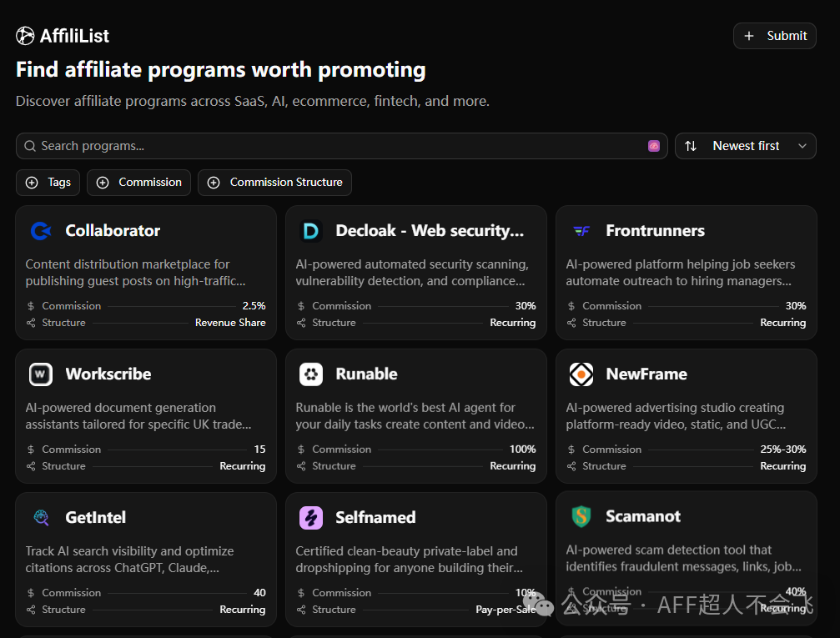Open the Workscribe program title
The width and height of the screenshot is (840, 638).
pyautogui.click(x=108, y=374)
